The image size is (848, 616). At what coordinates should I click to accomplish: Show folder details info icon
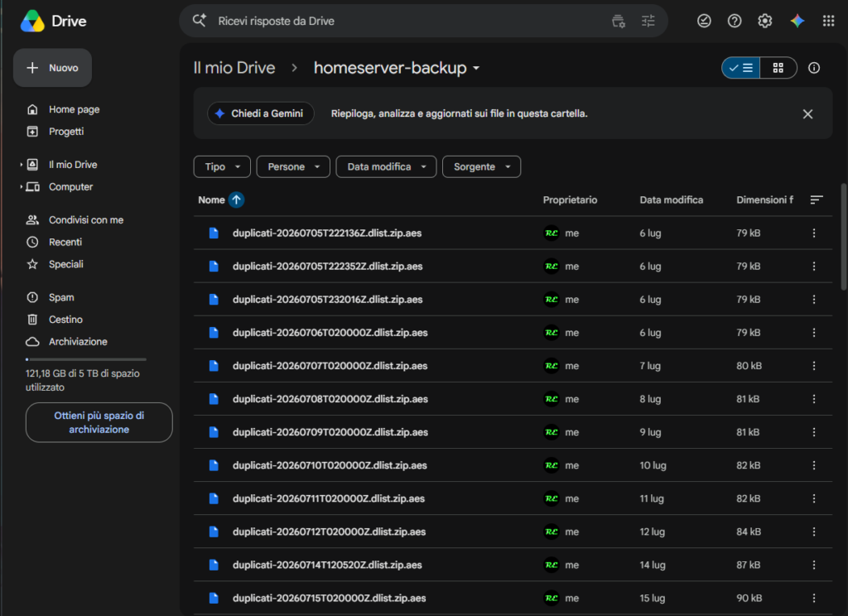point(813,68)
